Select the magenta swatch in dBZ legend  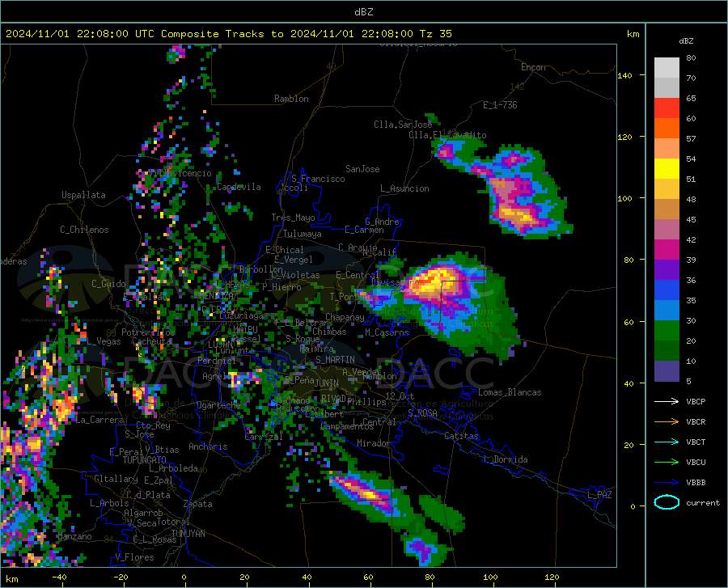click(667, 250)
